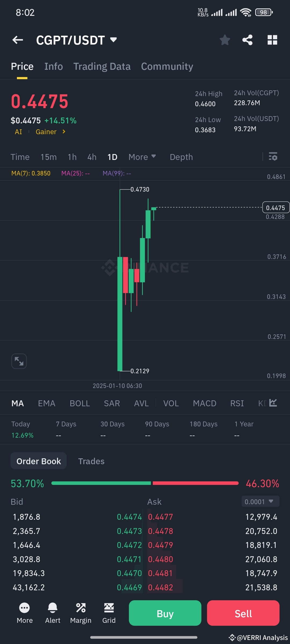Set a price Alert from the bottom toolbar

pyautogui.click(x=53, y=613)
